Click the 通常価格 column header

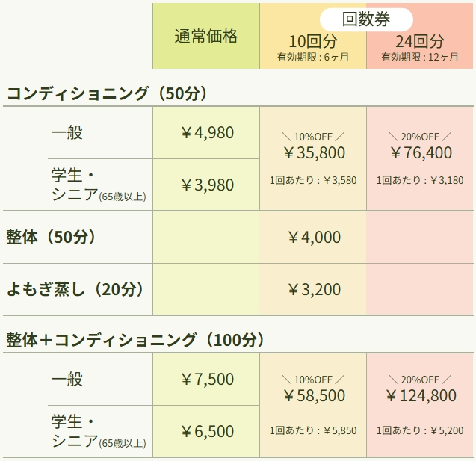pyautogui.click(x=205, y=37)
